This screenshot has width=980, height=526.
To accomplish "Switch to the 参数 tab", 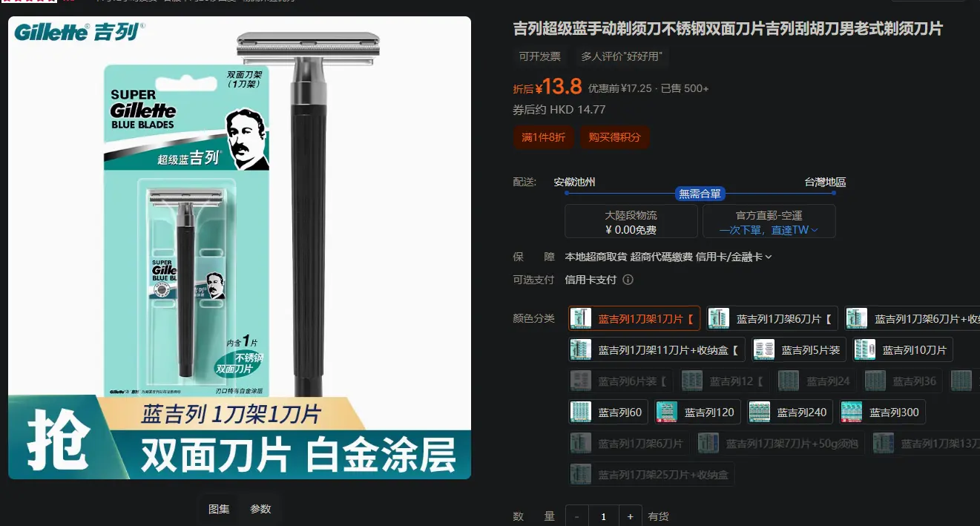I will [260, 509].
